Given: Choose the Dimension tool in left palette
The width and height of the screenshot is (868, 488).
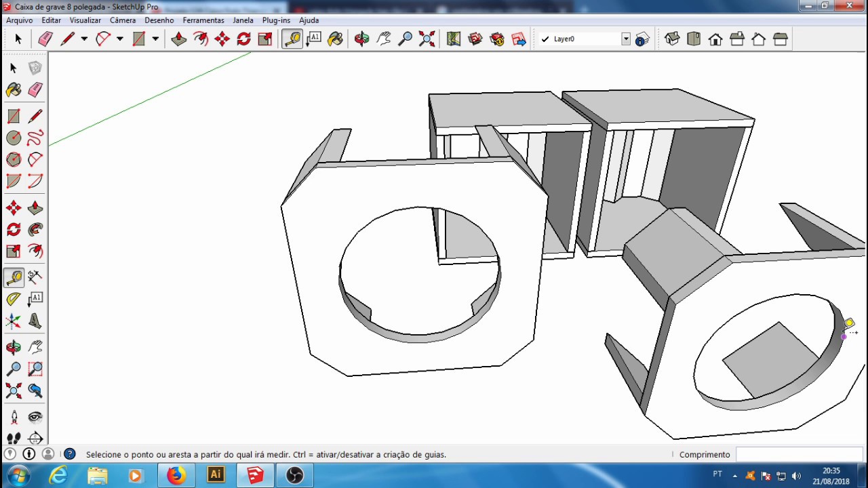Looking at the screenshot, I should (35, 277).
